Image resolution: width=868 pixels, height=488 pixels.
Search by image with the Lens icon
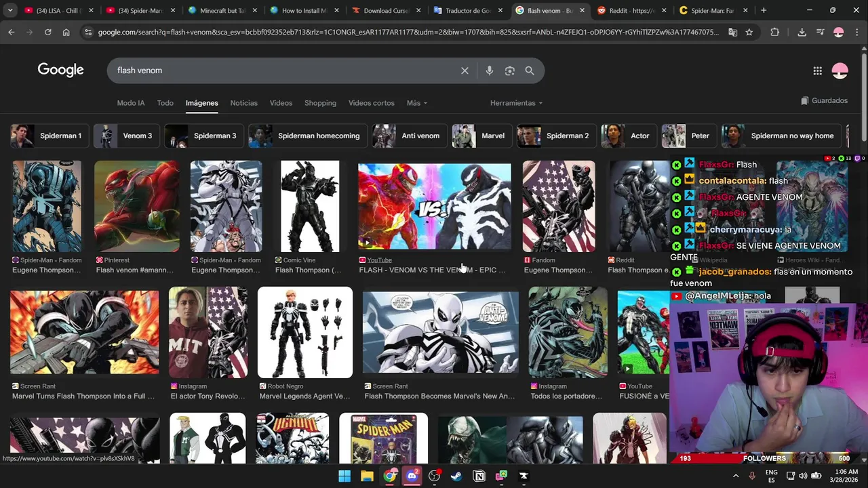pos(509,70)
